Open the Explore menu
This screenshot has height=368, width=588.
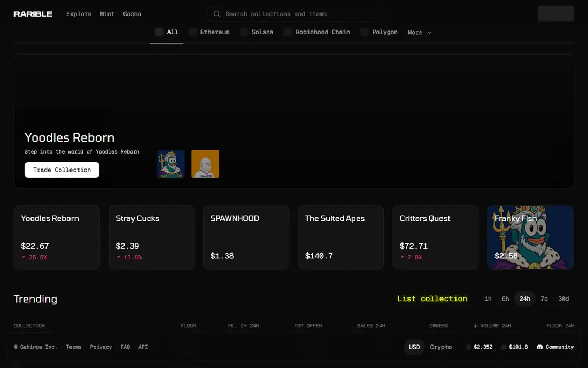(x=79, y=14)
